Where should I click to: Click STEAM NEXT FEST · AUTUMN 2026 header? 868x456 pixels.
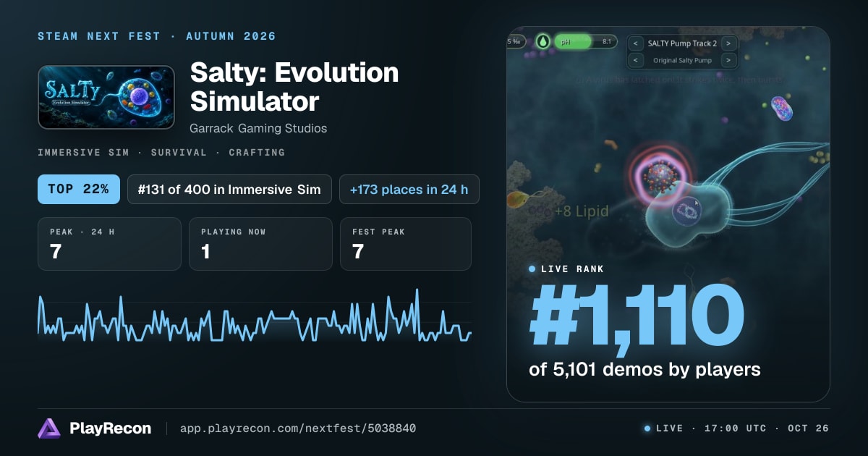157,36
